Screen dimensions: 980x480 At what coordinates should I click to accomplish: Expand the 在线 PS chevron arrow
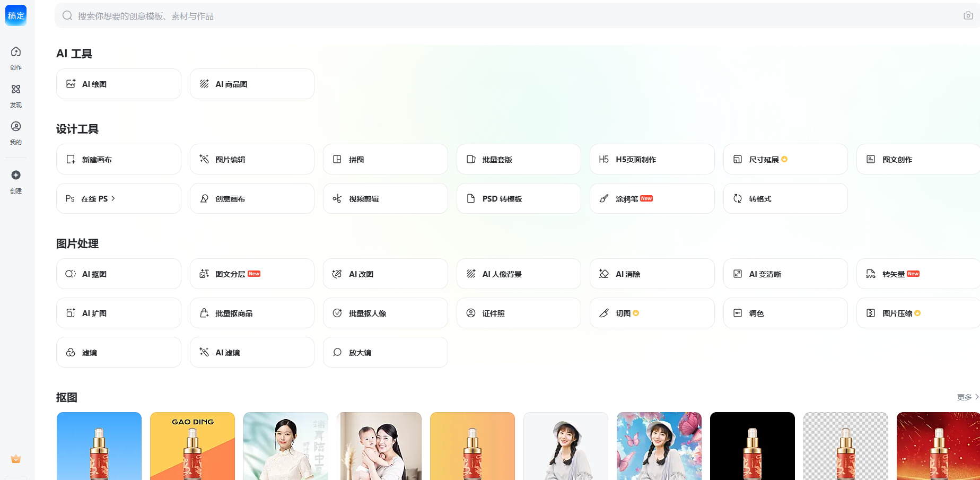coord(113,198)
